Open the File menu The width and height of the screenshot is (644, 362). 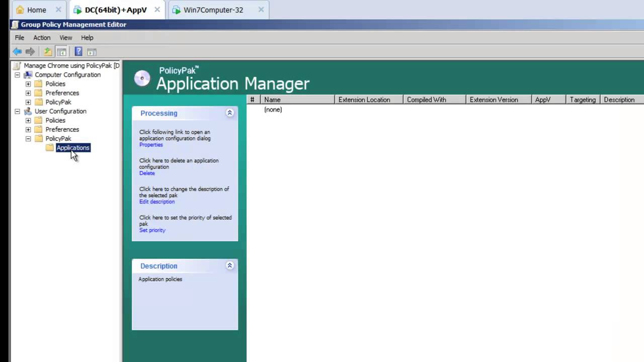19,38
